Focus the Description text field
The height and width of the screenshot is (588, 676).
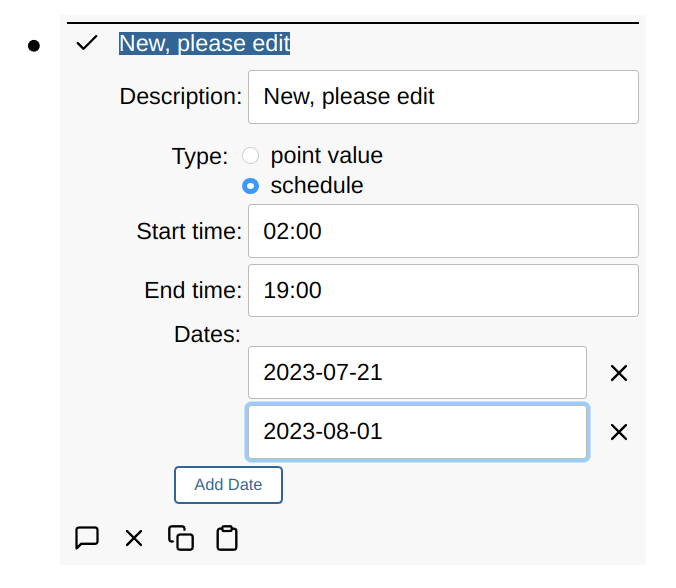click(x=442, y=97)
